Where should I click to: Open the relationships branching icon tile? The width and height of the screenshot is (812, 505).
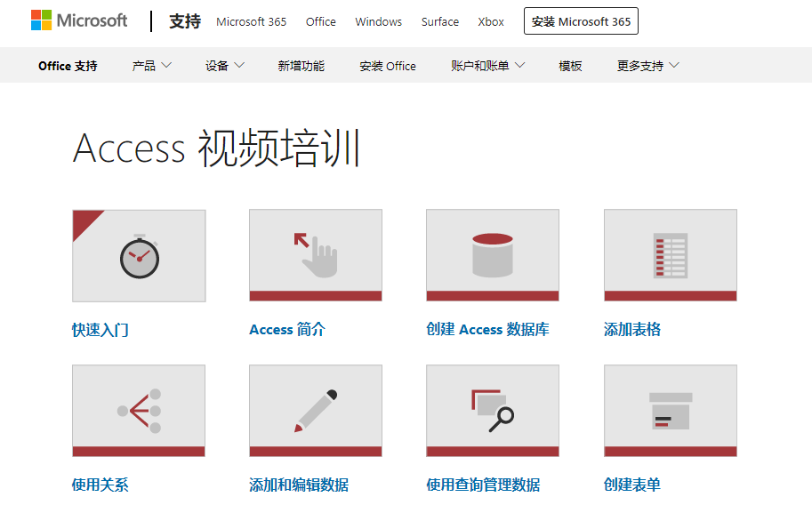[139, 411]
